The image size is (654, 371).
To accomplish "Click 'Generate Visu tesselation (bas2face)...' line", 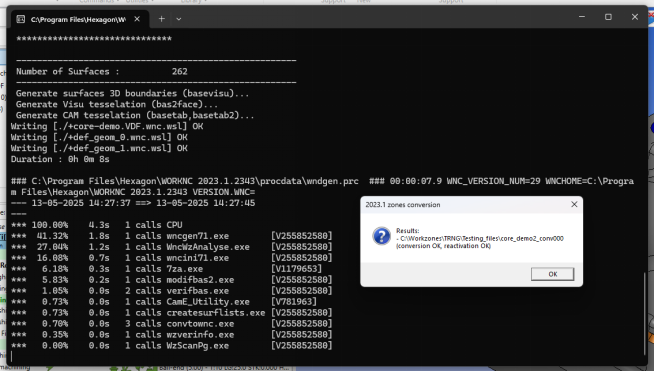I will point(117,104).
